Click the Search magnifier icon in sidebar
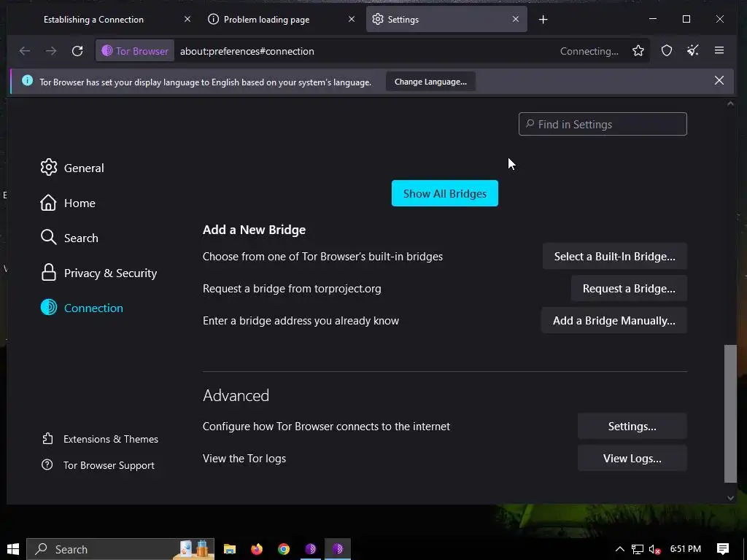This screenshot has width=747, height=560. [48, 237]
